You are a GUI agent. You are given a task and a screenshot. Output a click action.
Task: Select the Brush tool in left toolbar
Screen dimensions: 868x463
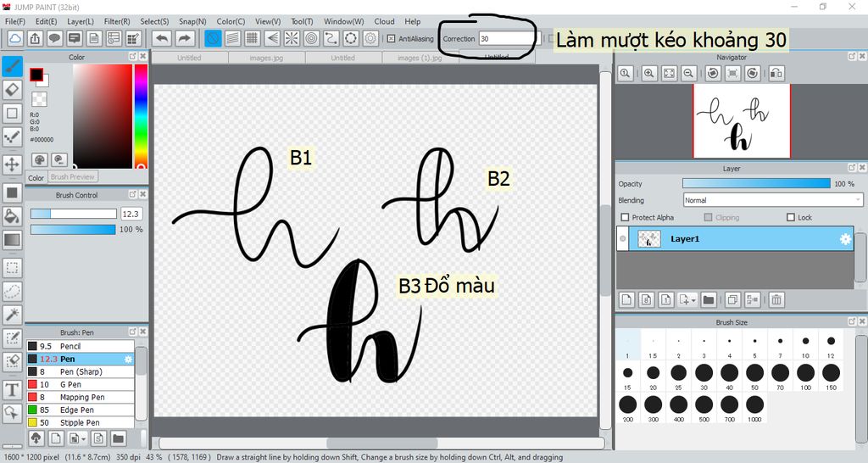[12, 66]
